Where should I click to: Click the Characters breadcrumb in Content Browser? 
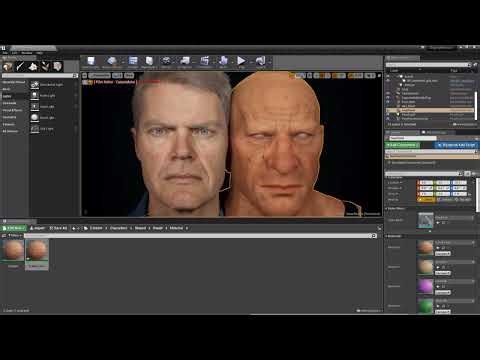(119, 228)
